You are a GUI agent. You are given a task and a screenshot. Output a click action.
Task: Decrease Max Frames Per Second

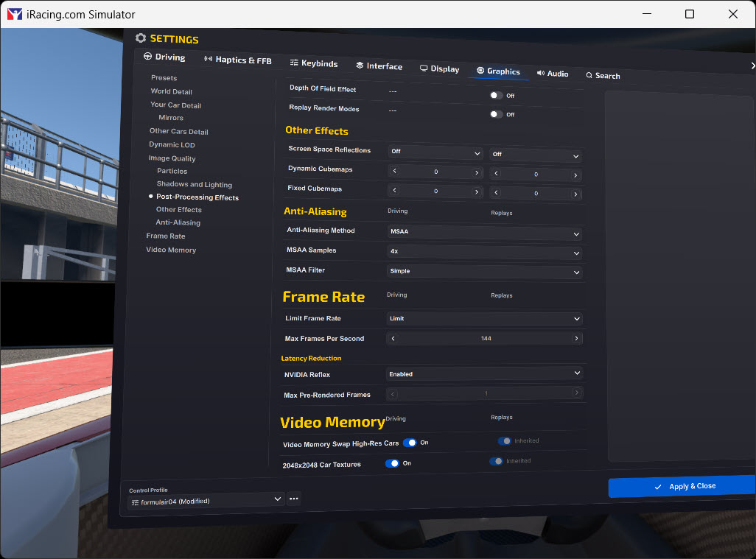coord(393,338)
